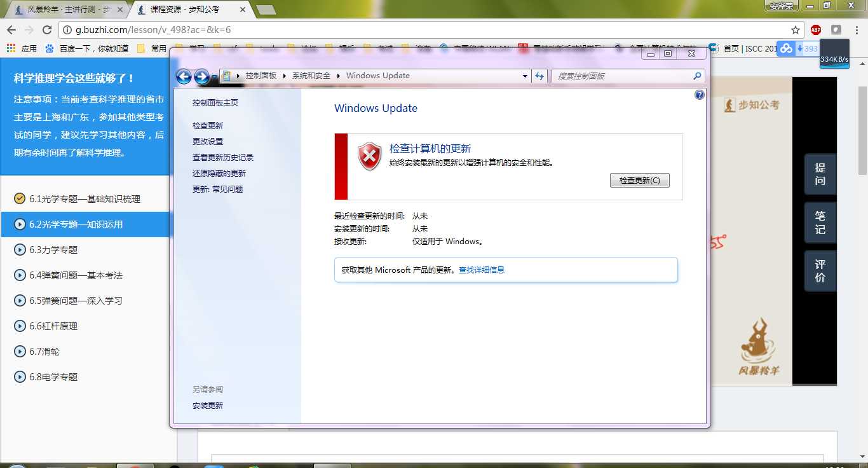
Task: Open the 首页 | ISCC bookmark
Action: point(743,48)
